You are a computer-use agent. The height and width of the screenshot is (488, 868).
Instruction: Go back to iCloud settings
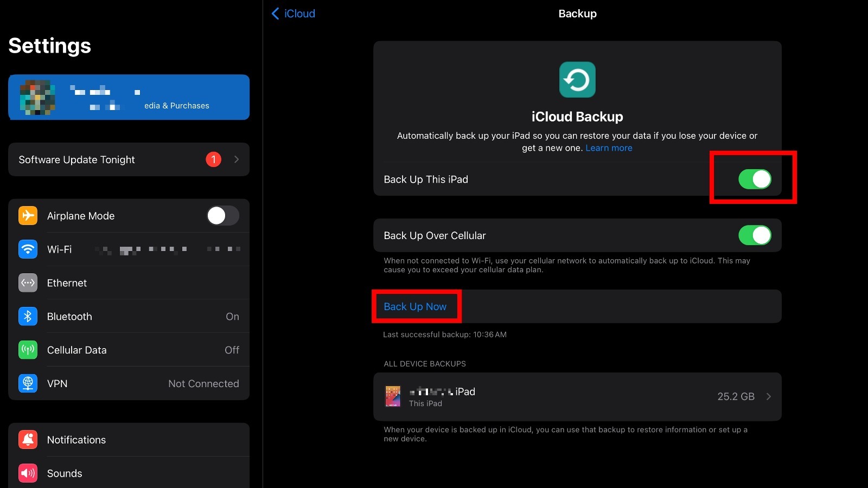click(293, 14)
